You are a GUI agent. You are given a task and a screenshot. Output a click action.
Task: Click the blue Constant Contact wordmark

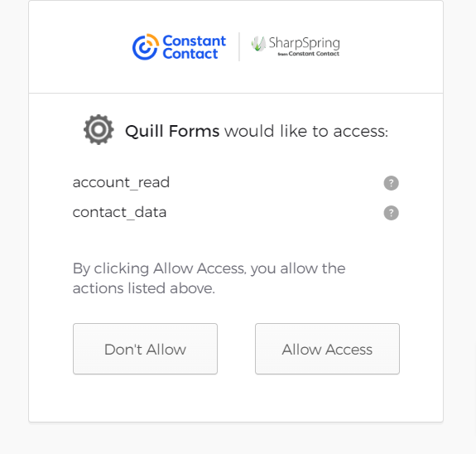[195, 47]
